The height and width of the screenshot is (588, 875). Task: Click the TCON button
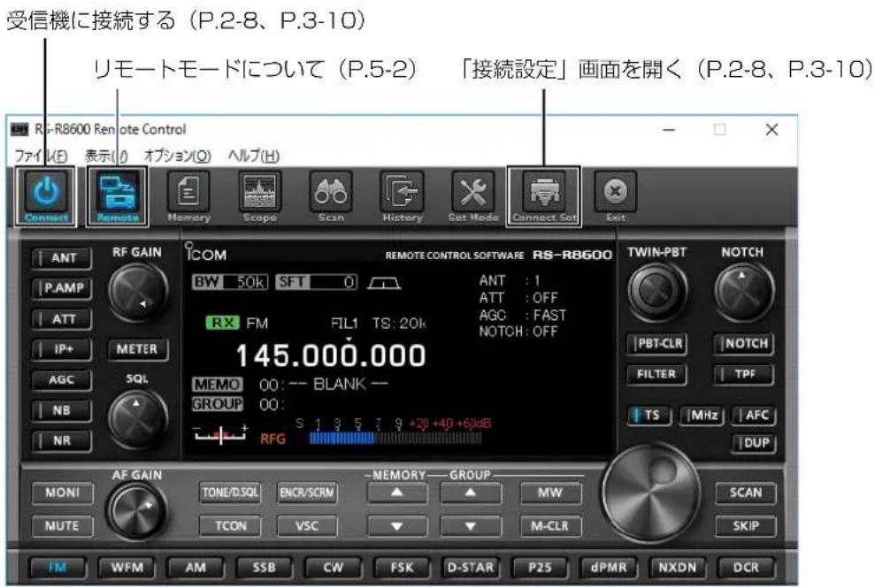(230, 526)
